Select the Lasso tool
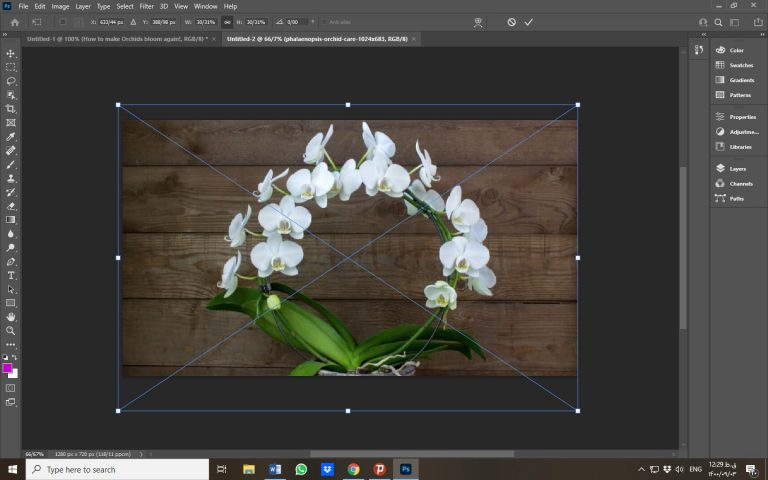The image size is (768, 480). [x=11, y=81]
